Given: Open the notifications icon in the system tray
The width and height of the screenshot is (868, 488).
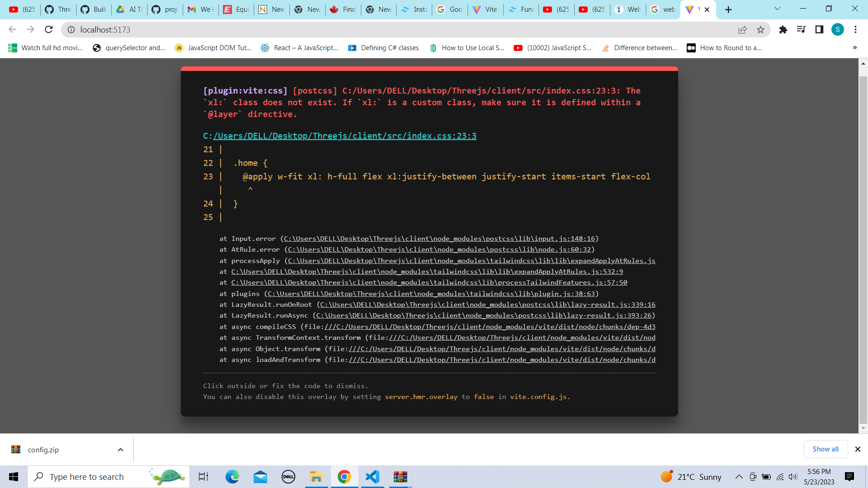Looking at the screenshot, I should coord(849,476).
